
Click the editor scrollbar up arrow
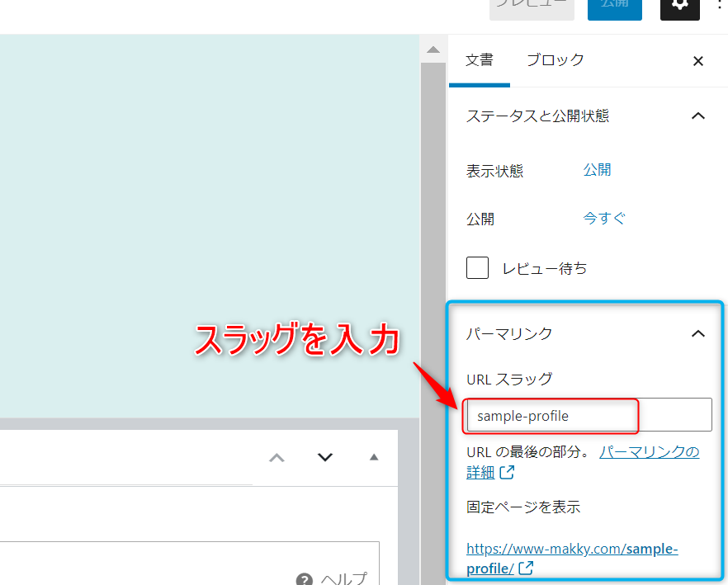coord(433,50)
